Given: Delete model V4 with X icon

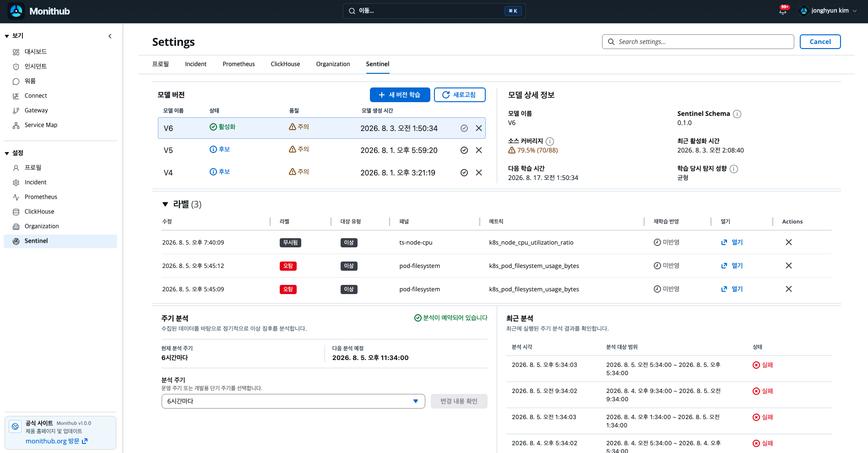Looking at the screenshot, I should click(479, 173).
